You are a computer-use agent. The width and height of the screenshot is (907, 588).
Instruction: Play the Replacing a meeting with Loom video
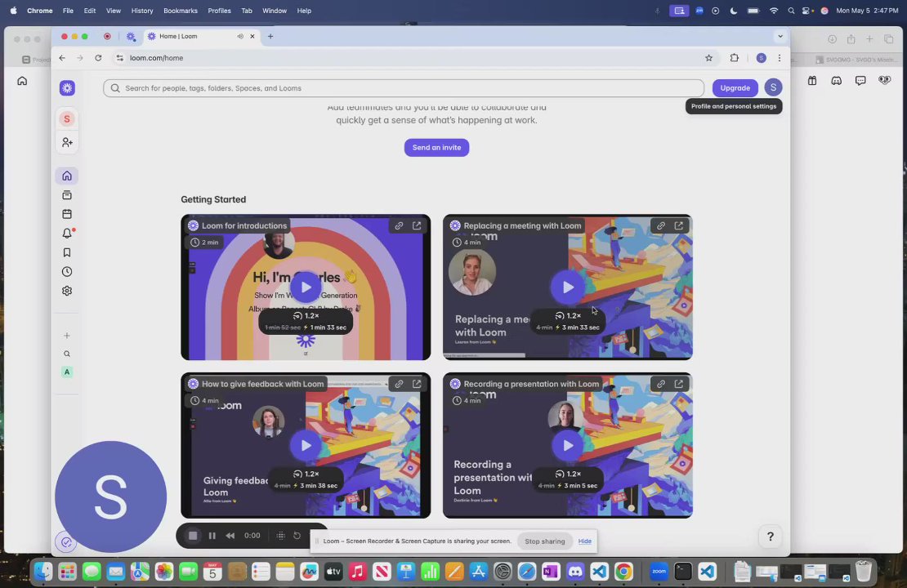(567, 287)
